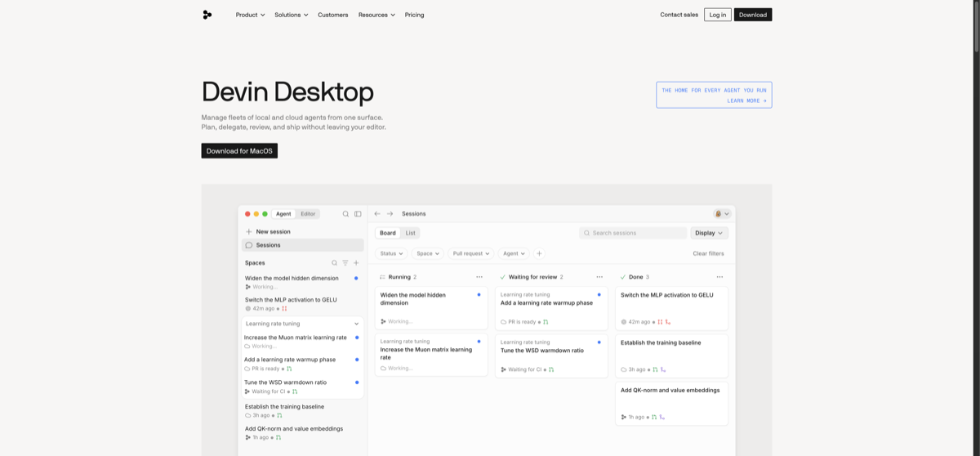
Task: Click the Running column status icon
Action: [x=382, y=277]
